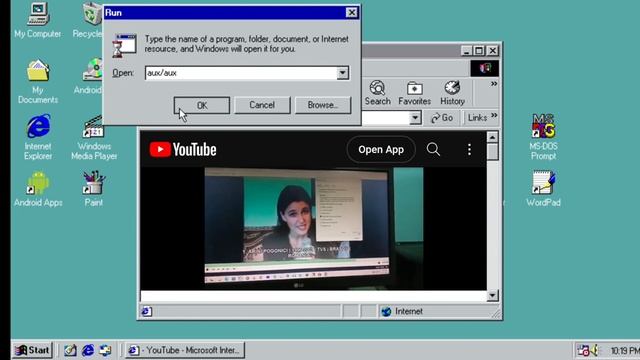
Task: Open the WordPad desktop shortcut
Action: [x=543, y=189]
